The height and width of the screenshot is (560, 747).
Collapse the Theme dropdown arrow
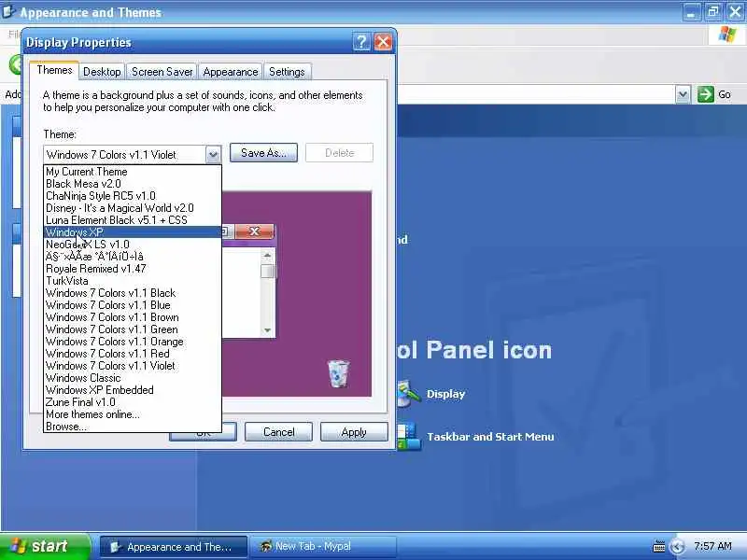click(213, 154)
